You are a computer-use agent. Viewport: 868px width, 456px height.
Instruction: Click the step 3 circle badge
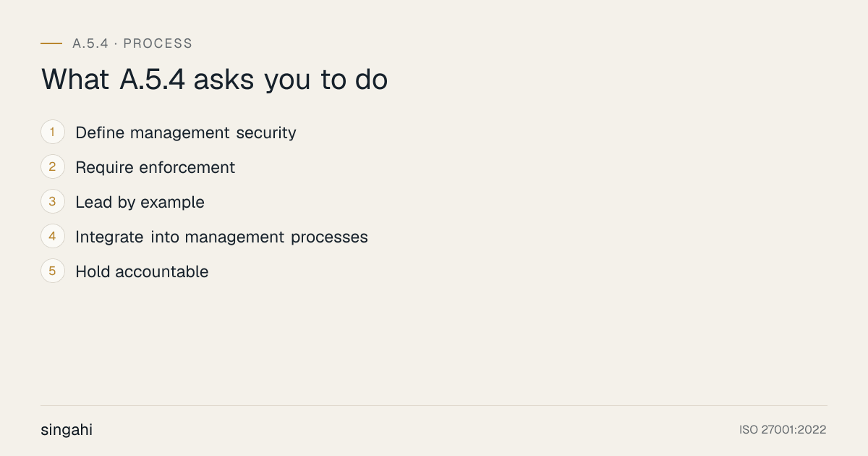[53, 202]
